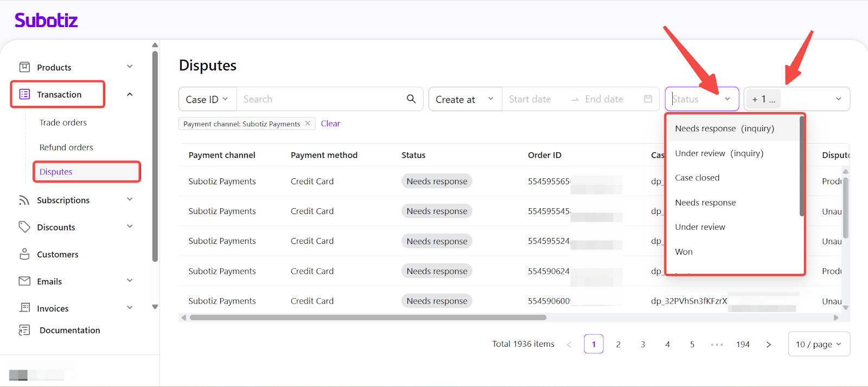Click the Subscriptions feed icon

coord(24,200)
